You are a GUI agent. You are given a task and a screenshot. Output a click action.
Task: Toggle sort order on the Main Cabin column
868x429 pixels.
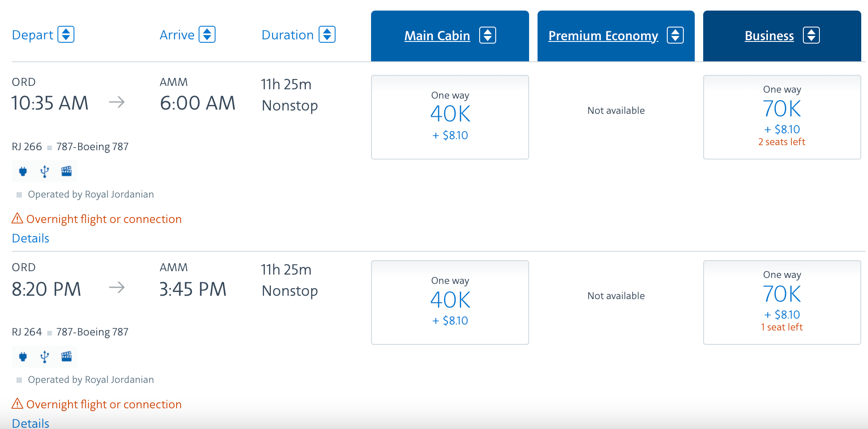[487, 36]
